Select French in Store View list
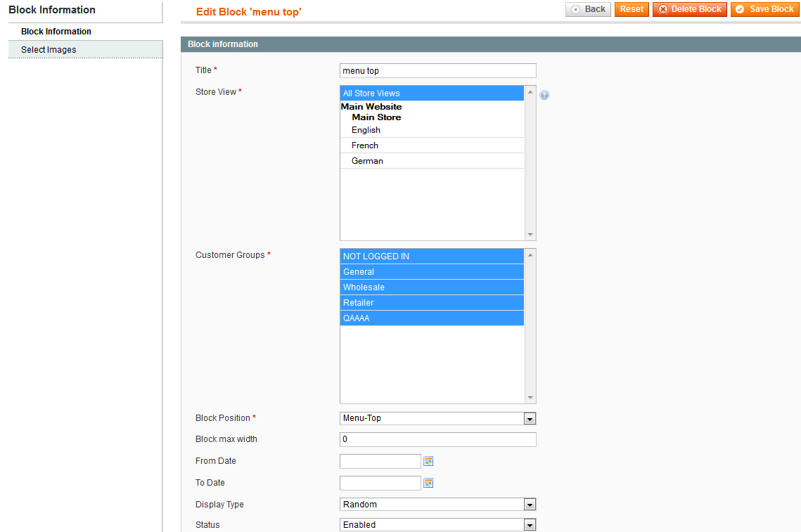 click(x=365, y=145)
